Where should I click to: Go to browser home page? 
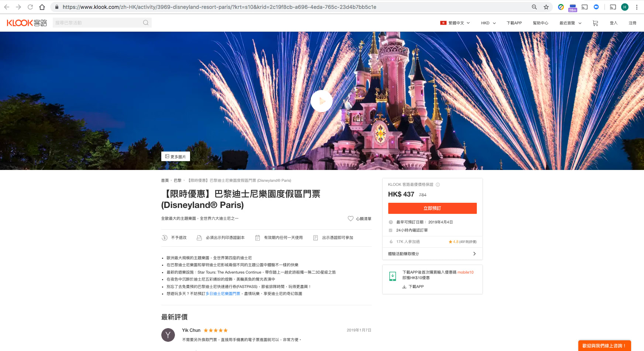click(42, 7)
